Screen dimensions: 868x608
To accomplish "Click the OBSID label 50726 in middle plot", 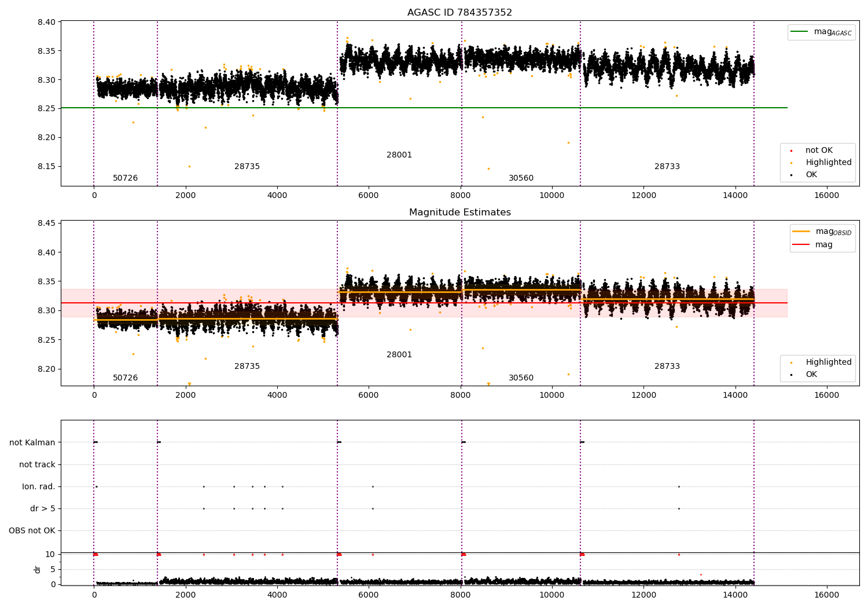I will (125, 378).
